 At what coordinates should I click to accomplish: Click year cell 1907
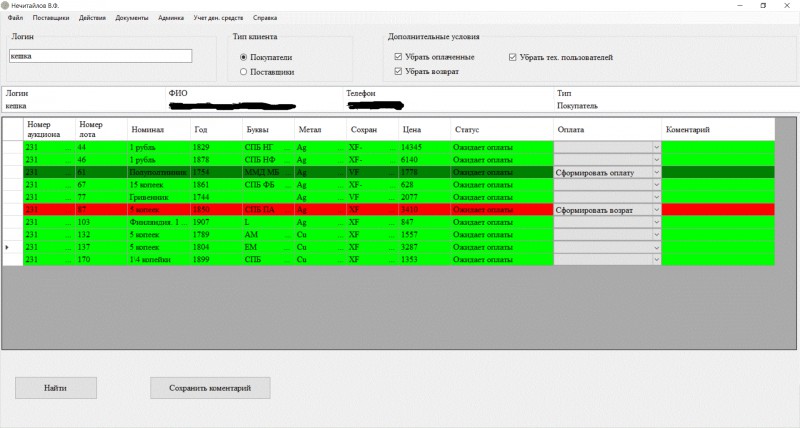217,222
